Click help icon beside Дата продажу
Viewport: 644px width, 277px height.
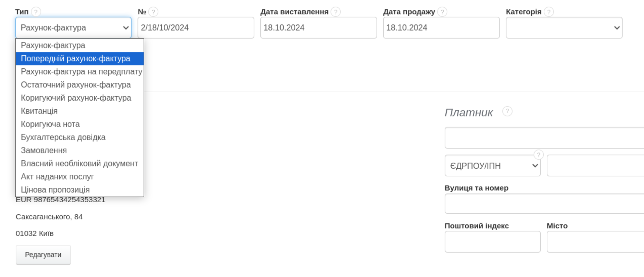point(442,12)
